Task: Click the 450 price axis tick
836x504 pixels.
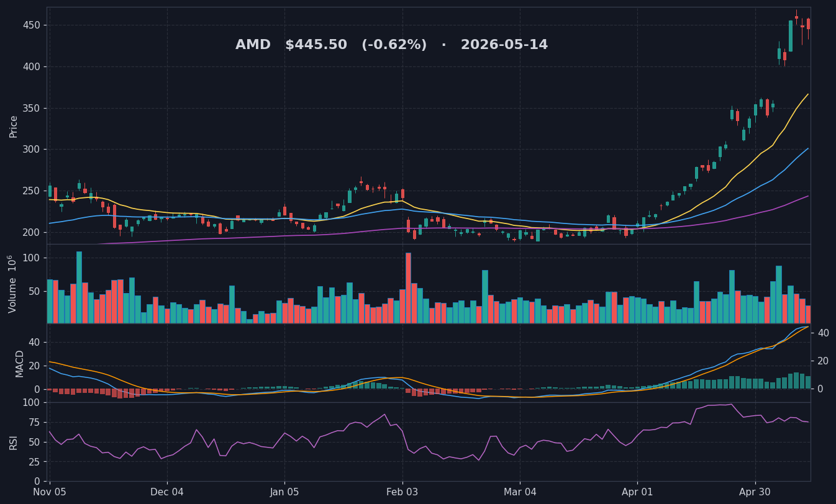Action: tap(32, 25)
